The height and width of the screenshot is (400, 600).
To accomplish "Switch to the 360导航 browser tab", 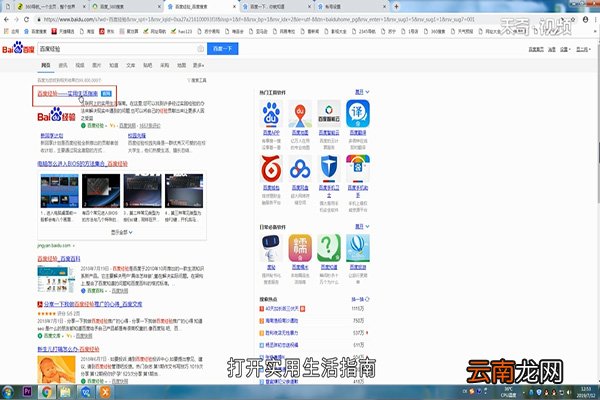I will [50, 7].
